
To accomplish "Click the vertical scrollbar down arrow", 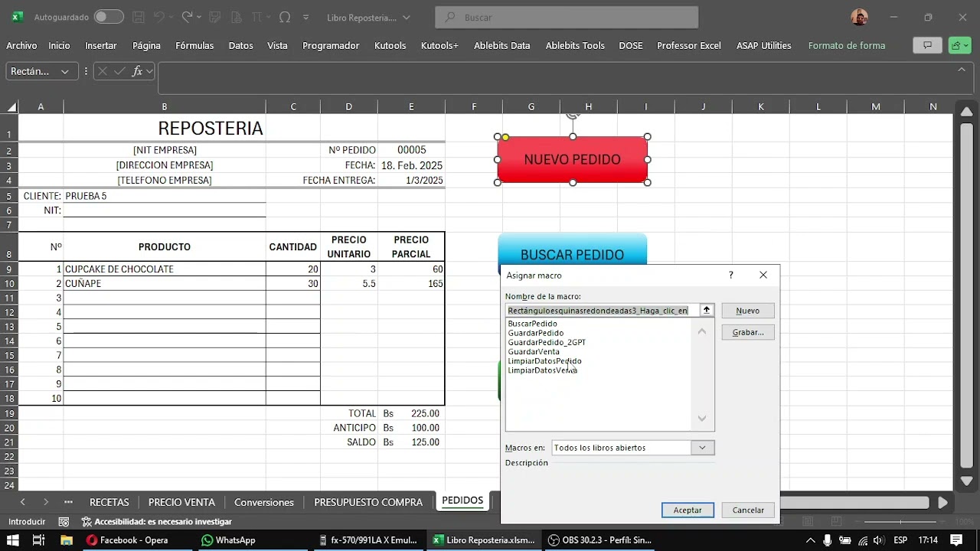I will pyautogui.click(x=966, y=481).
